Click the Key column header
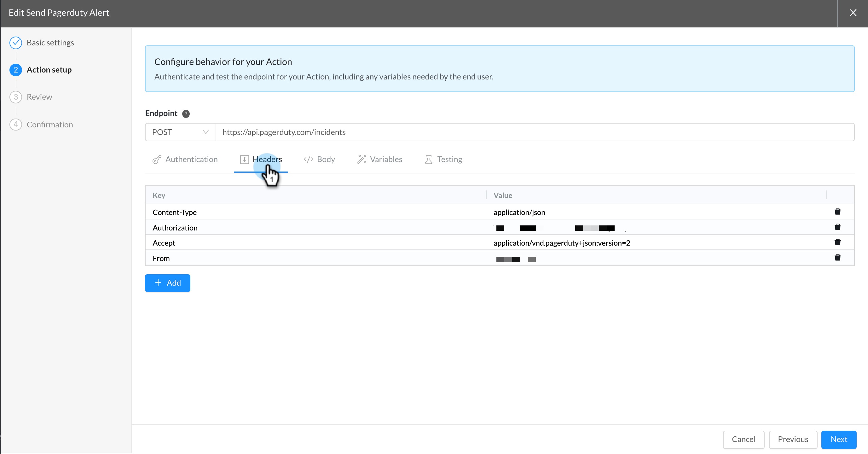Viewport: 868px width, 454px height. (316, 195)
